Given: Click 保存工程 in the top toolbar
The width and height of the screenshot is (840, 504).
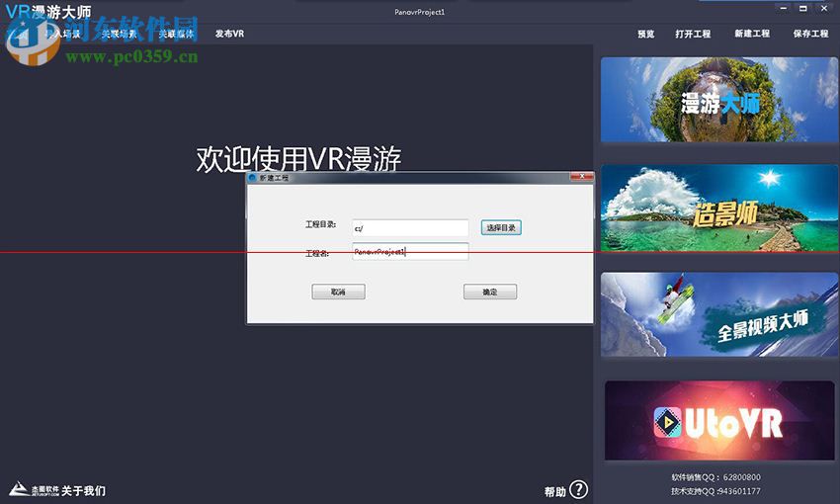Looking at the screenshot, I should pyautogui.click(x=810, y=34).
